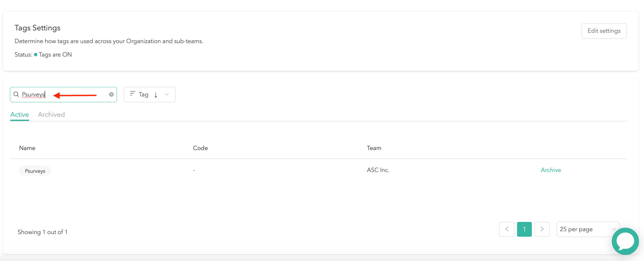Click the Name column header
Viewport: 644px width, 261px height.
(x=27, y=148)
